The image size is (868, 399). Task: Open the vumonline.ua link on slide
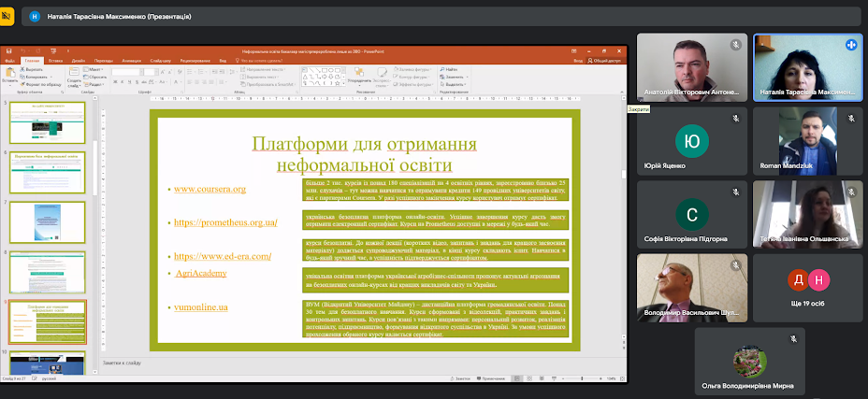pyautogui.click(x=201, y=307)
